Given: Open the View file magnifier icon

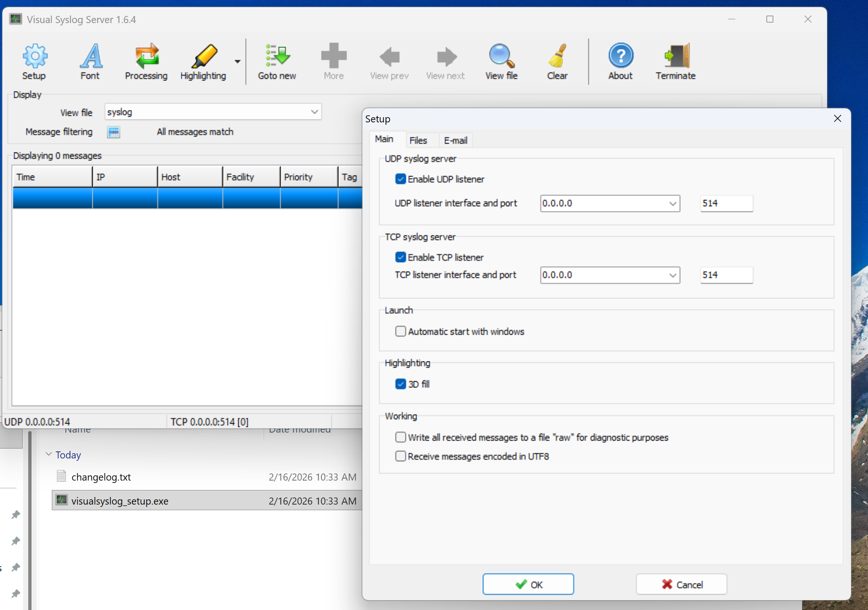Looking at the screenshot, I should (501, 61).
